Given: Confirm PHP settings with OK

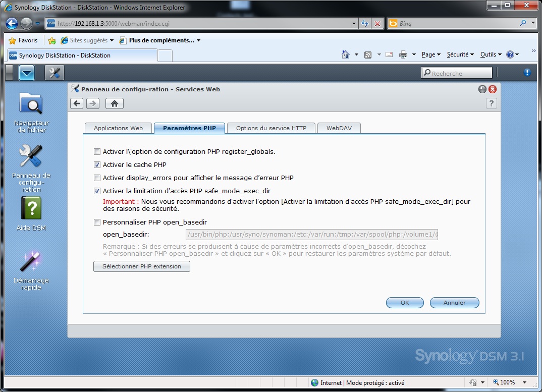Looking at the screenshot, I should [405, 303].
